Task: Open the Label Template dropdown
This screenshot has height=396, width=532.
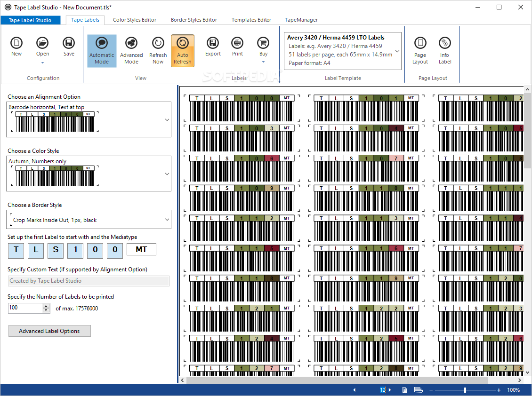Action: coord(397,51)
